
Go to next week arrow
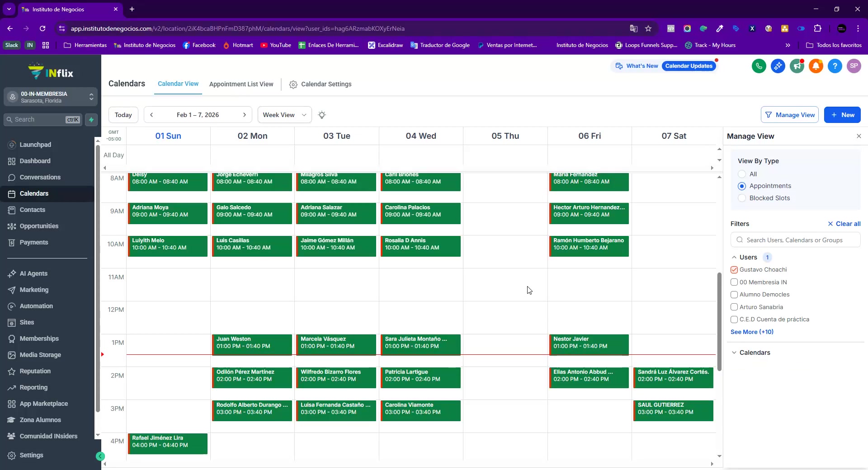coord(245,115)
